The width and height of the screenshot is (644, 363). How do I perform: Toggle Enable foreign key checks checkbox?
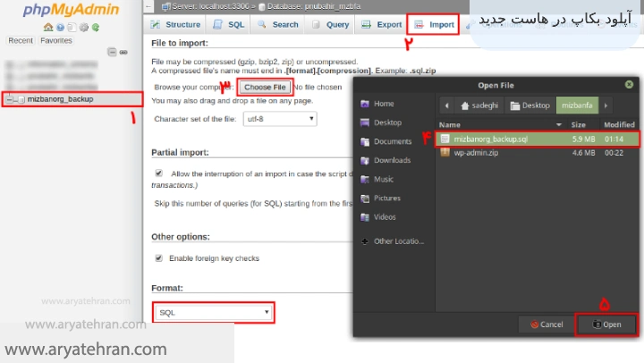(159, 257)
